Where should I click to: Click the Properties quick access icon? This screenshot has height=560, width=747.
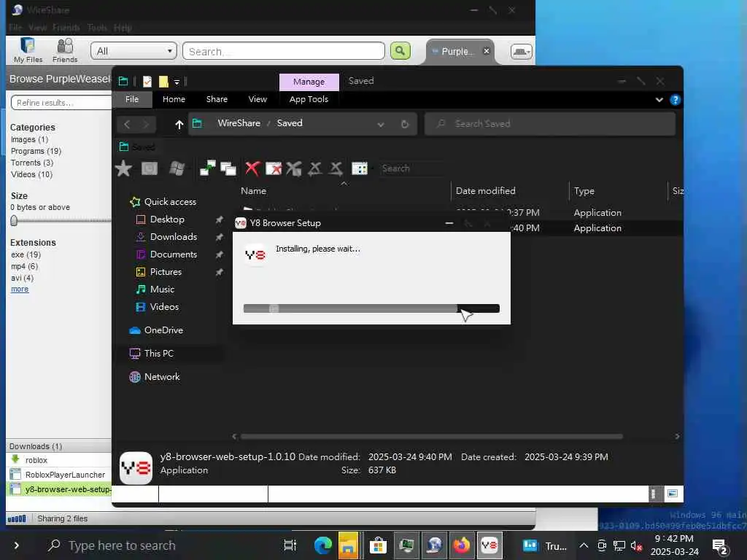click(x=147, y=82)
